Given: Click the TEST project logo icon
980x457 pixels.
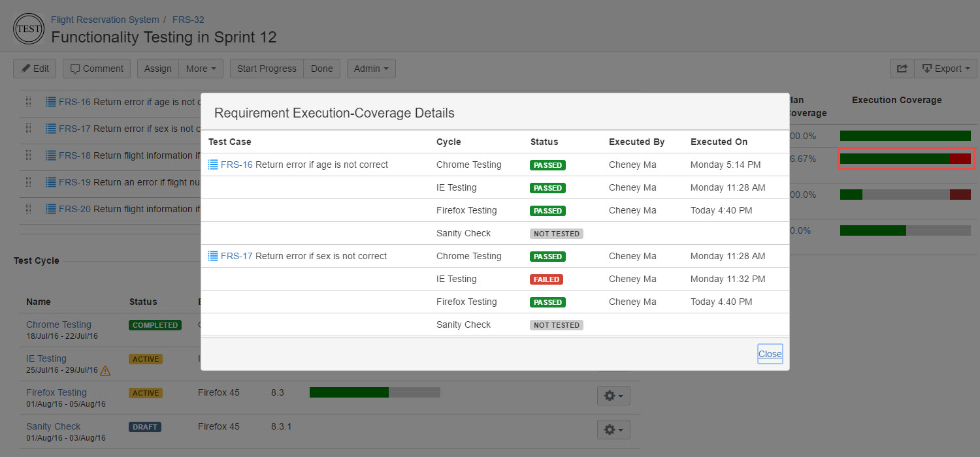Looking at the screenshot, I should click(29, 29).
